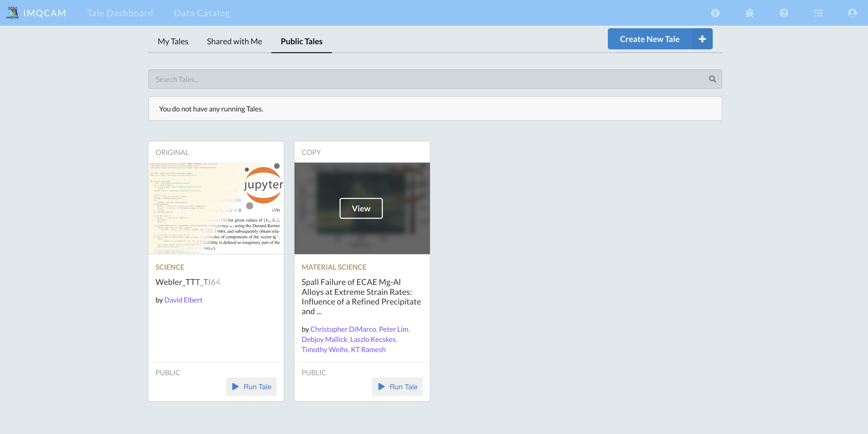Go to Tale Dashboard
868x434 pixels.
coord(120,13)
